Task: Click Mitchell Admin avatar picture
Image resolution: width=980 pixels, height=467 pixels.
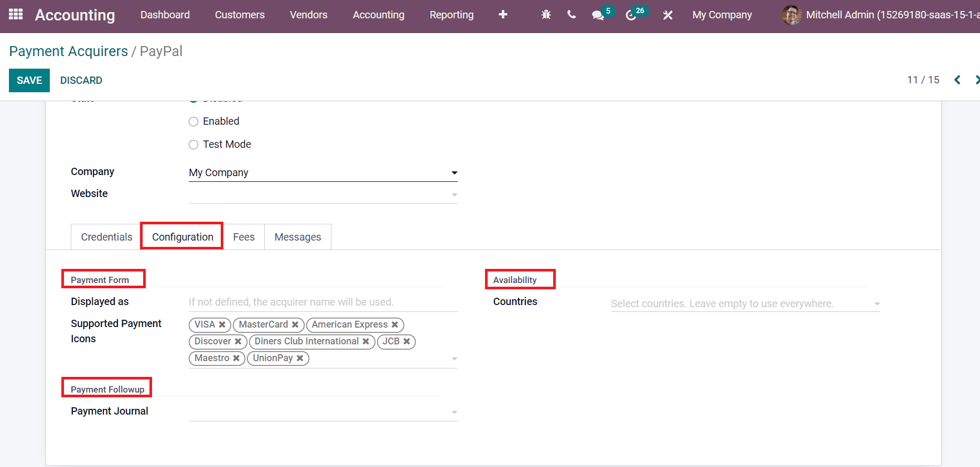Action: 791,15
